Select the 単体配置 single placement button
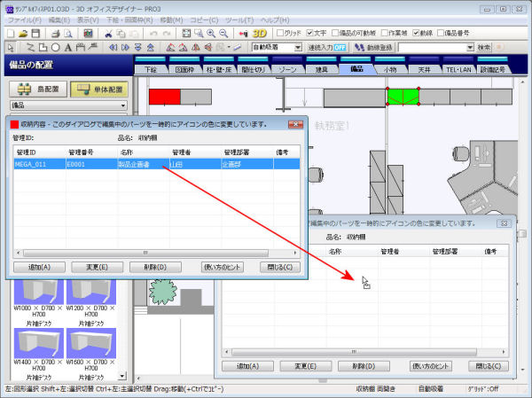 [98, 90]
